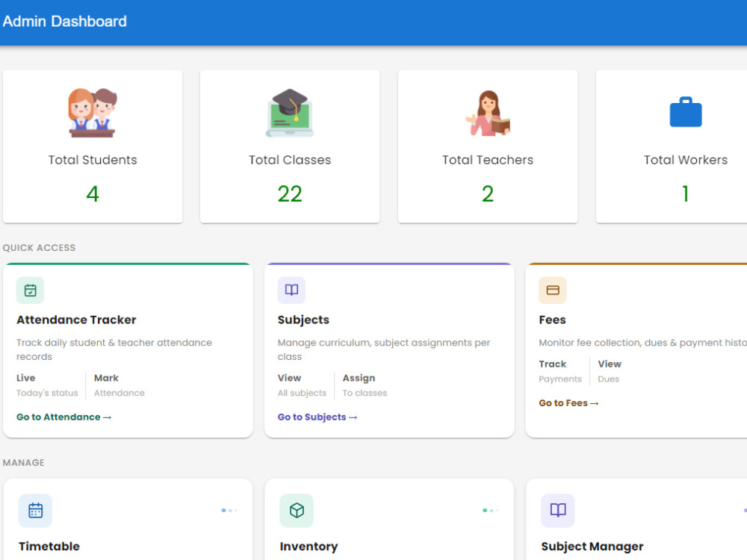
Task: Click the Subjects open-book icon
Action: [x=291, y=290]
